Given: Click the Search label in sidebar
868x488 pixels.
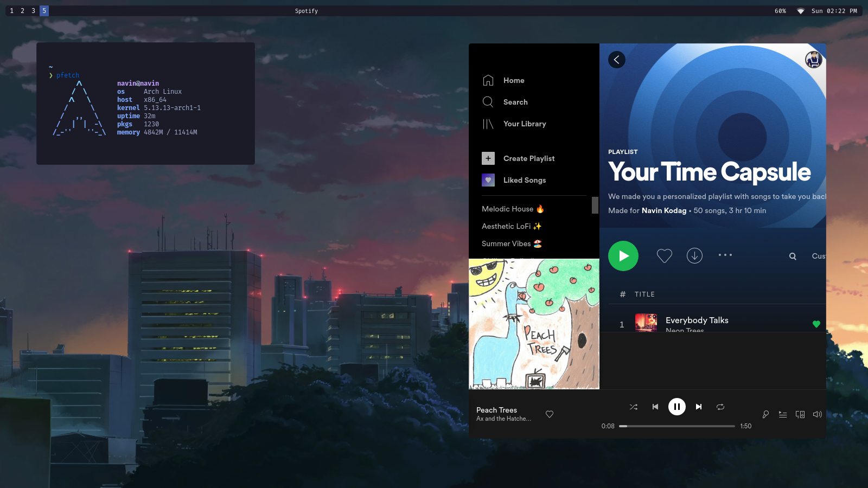Looking at the screenshot, I should [515, 102].
